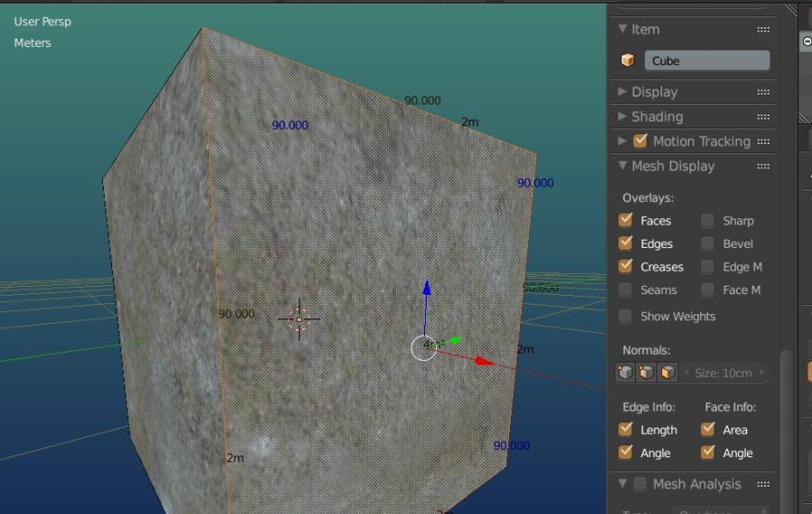The height and width of the screenshot is (514, 812).
Task: Turn off edge Length info checkbox
Action: [625, 429]
